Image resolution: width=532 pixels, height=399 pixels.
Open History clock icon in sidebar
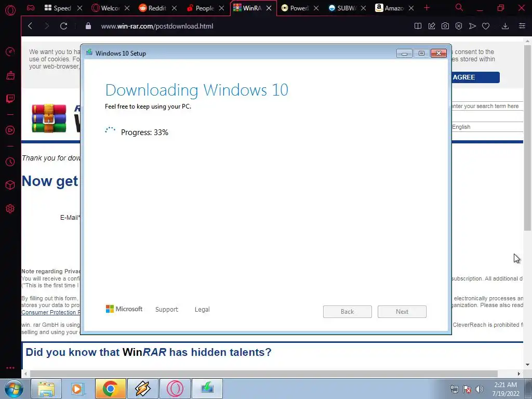10,162
